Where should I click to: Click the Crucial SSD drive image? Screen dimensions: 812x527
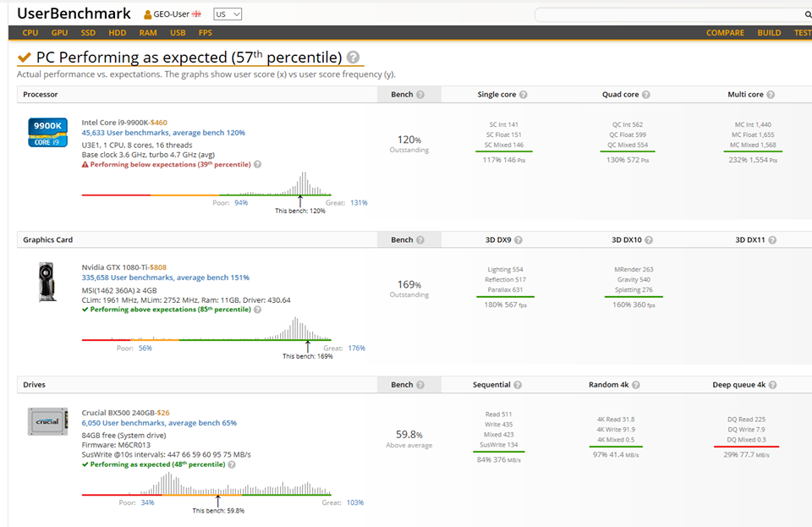47,421
